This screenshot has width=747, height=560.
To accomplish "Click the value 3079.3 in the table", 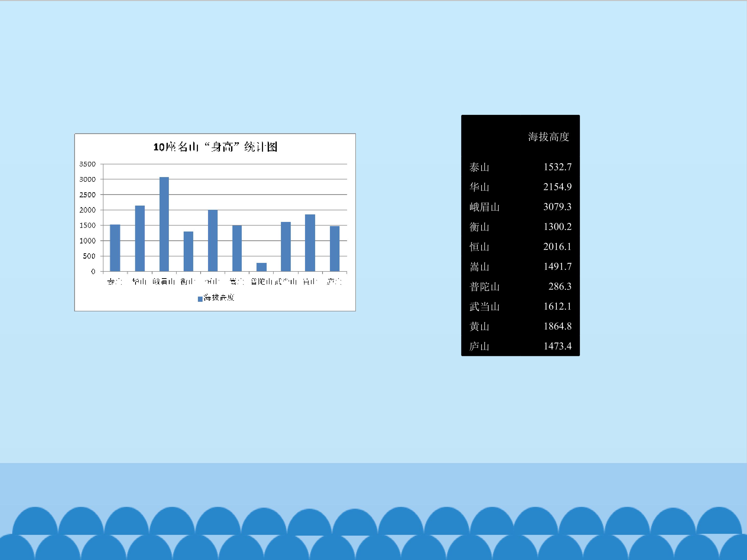I will pyautogui.click(x=557, y=207).
